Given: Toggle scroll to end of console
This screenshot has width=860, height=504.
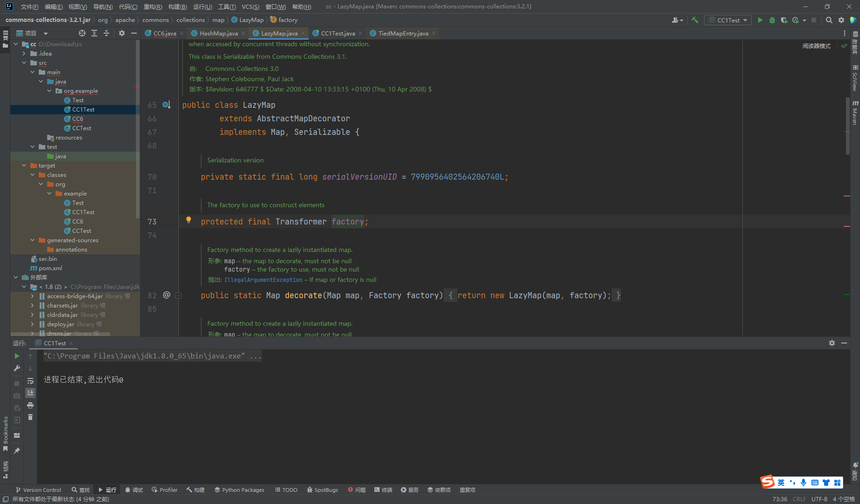Looking at the screenshot, I should click(30, 393).
